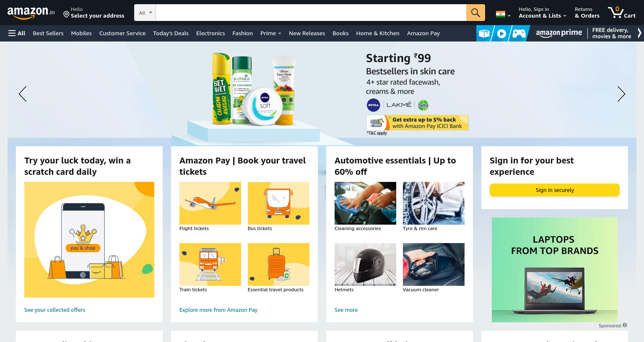
Task: Open Today's Deals in navigation bar
Action: [x=171, y=33]
